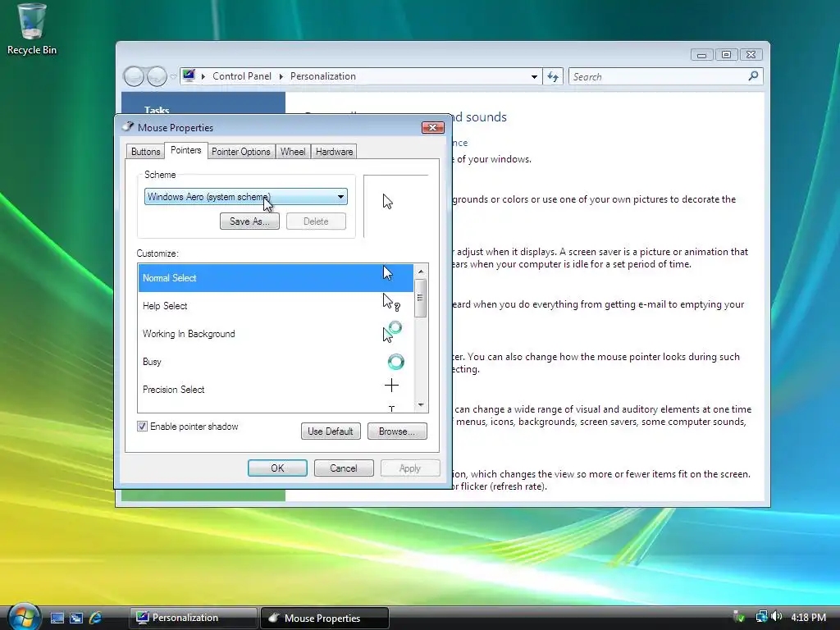Click the mouse icon in dialog title

(128, 127)
